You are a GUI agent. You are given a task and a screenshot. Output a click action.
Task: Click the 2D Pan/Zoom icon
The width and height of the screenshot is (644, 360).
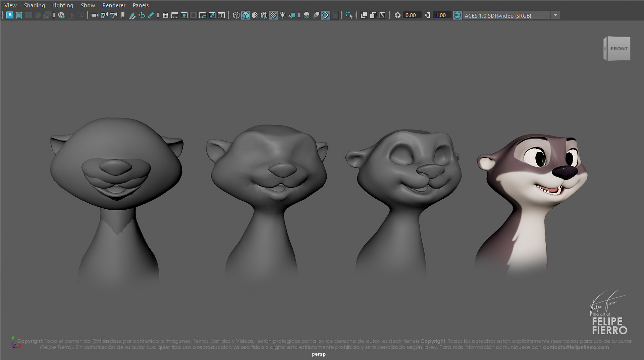142,15
